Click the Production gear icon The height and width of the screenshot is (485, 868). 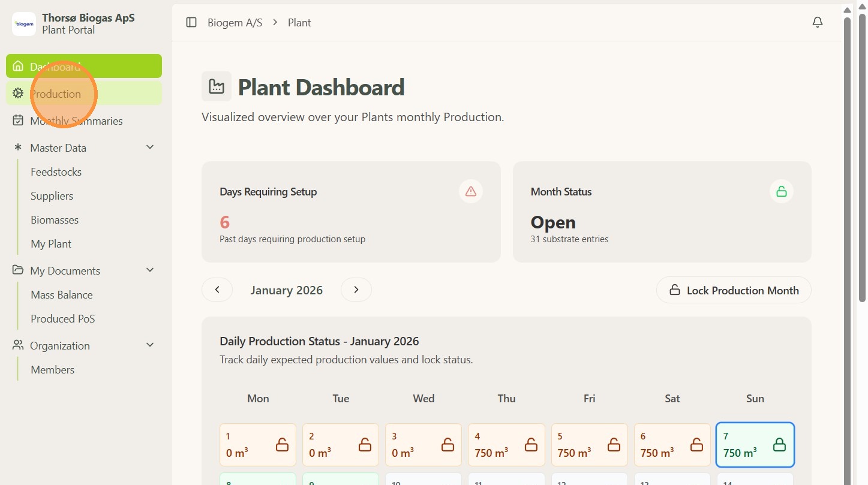click(x=18, y=94)
